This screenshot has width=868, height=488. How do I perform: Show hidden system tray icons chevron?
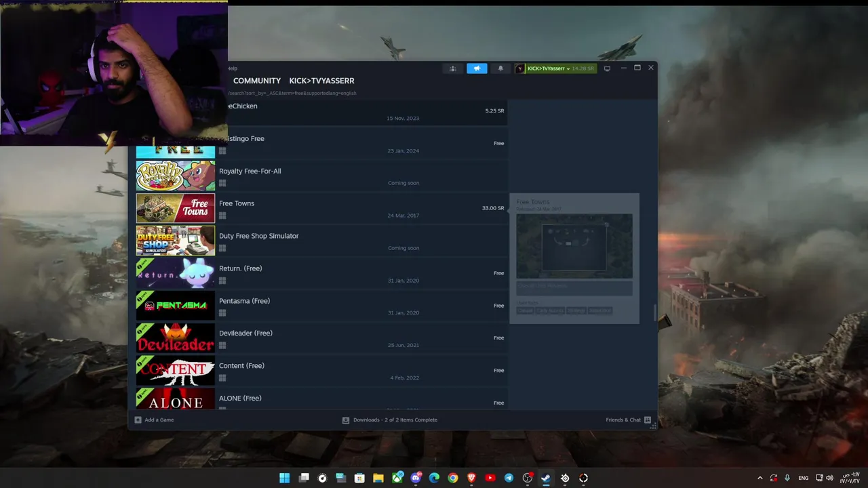pos(760,478)
